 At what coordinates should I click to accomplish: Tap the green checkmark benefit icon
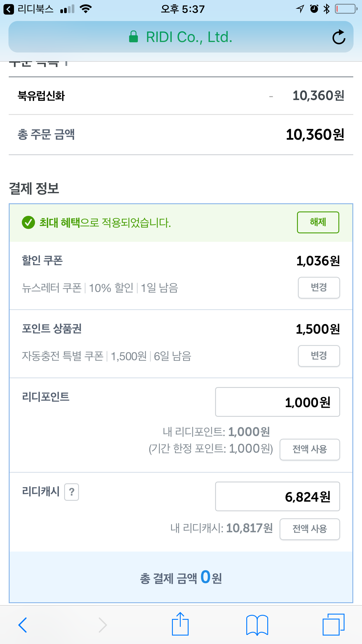coord(28,223)
